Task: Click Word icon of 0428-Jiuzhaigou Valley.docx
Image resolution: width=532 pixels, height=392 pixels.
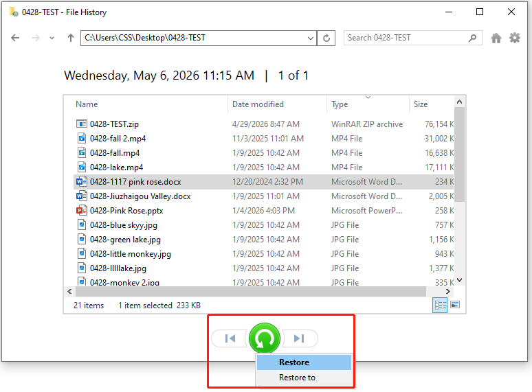Action: 81,196
